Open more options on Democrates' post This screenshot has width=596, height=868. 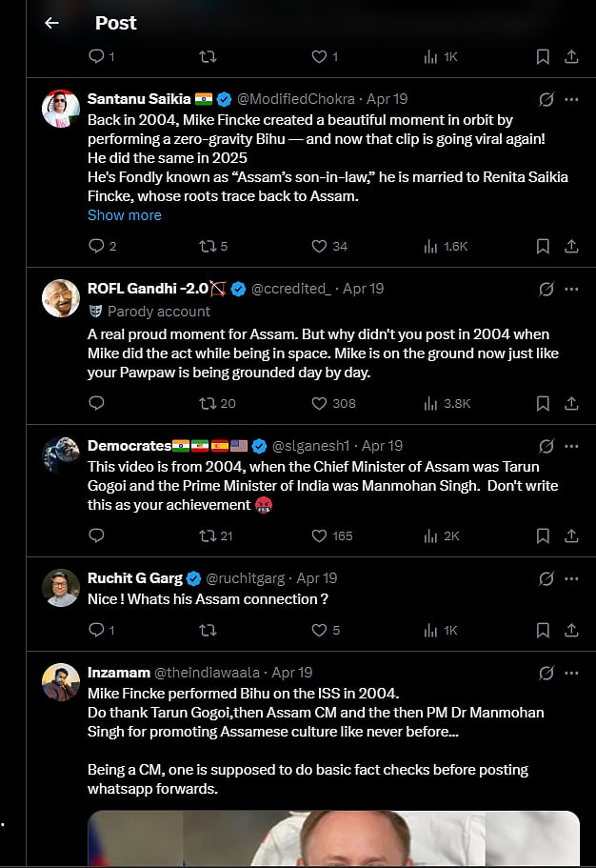pyautogui.click(x=571, y=446)
